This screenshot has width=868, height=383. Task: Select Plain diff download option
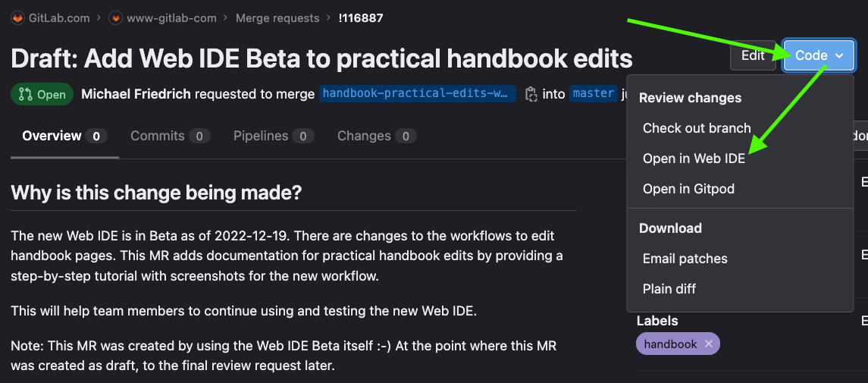pos(669,289)
